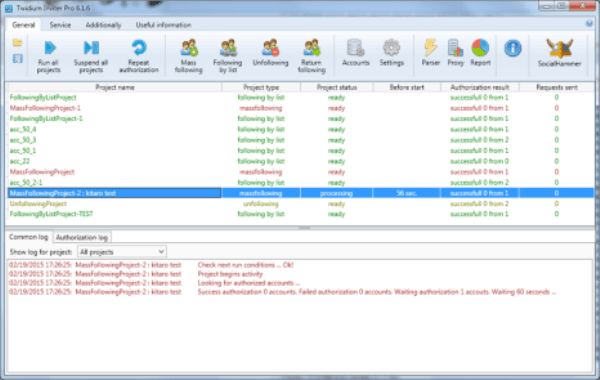
Task: Click the blue info icon
Action: tap(513, 49)
